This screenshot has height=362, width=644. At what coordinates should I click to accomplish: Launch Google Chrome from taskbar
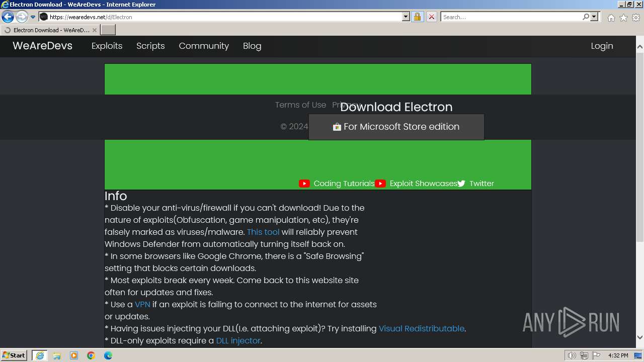91,355
